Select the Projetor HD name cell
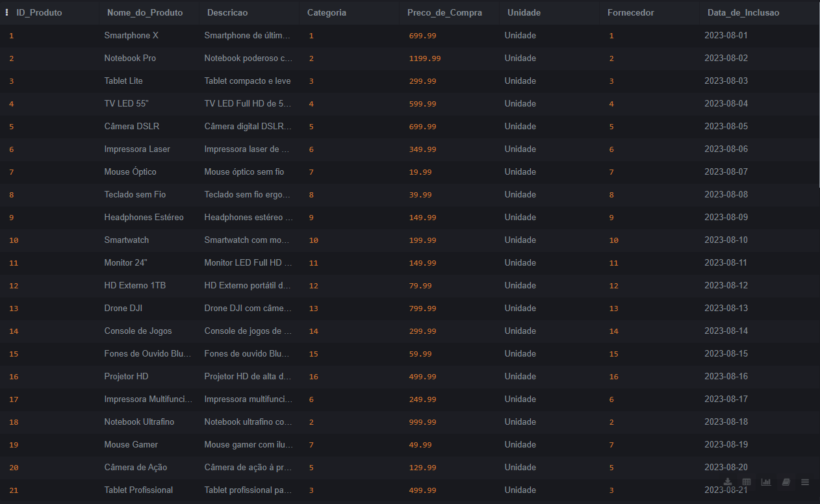 pos(127,376)
